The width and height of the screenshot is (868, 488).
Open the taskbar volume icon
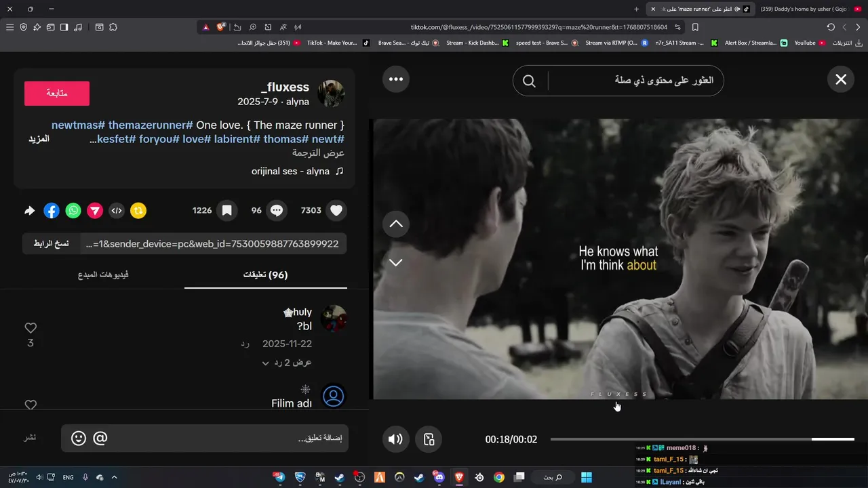(39, 477)
